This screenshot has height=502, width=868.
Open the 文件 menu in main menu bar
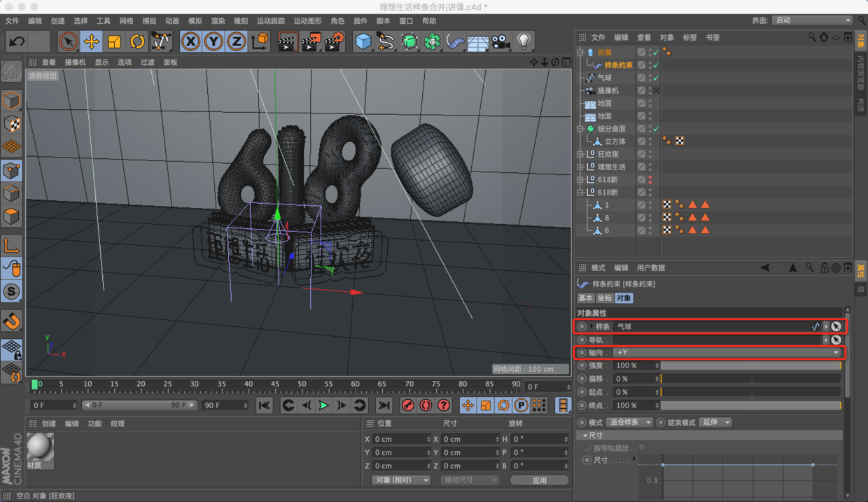tap(12, 21)
